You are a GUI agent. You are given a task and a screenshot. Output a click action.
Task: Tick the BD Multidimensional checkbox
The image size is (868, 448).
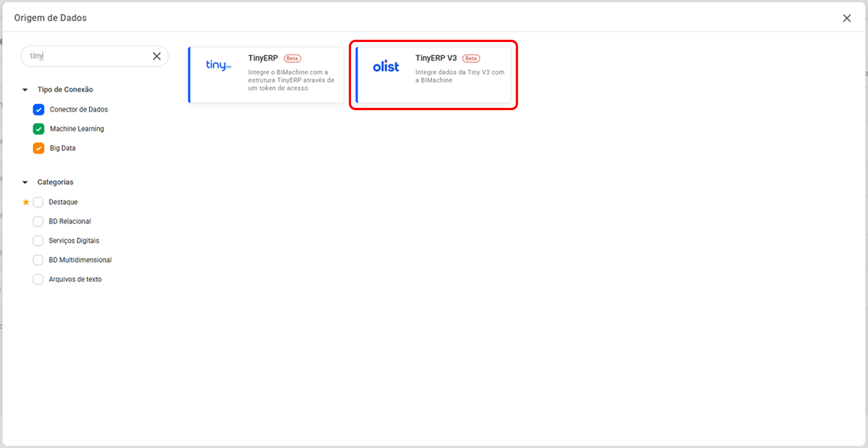[x=38, y=260]
